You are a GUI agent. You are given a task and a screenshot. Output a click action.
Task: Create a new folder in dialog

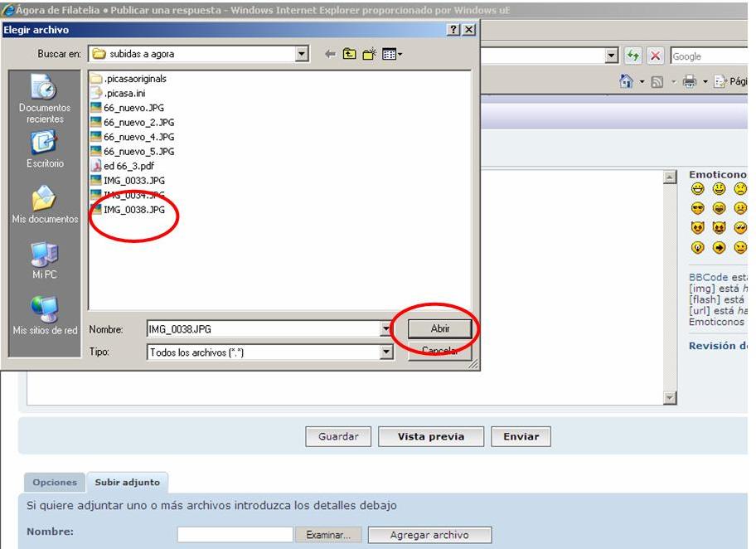369,54
